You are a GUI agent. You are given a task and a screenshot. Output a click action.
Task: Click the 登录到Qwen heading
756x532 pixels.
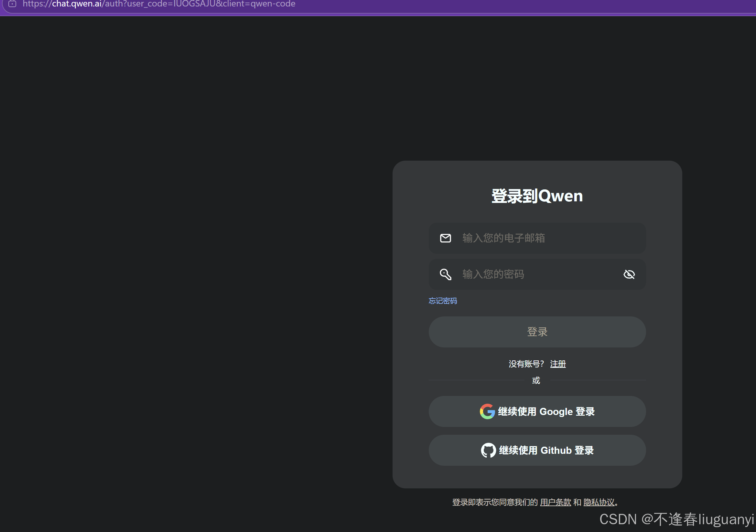tap(537, 196)
